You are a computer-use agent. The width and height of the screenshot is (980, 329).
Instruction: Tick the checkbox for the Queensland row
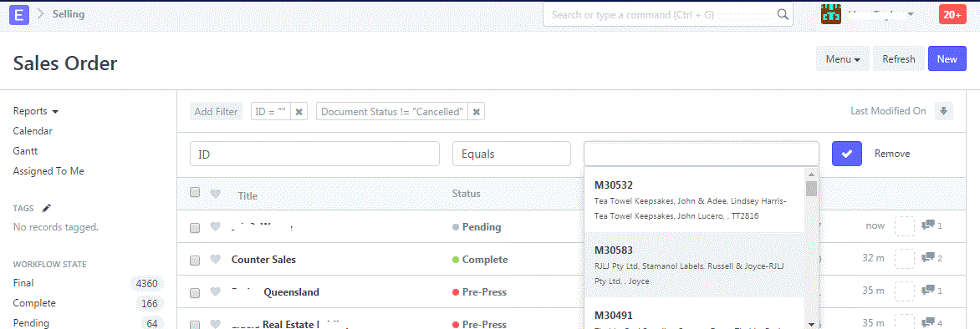(x=195, y=293)
